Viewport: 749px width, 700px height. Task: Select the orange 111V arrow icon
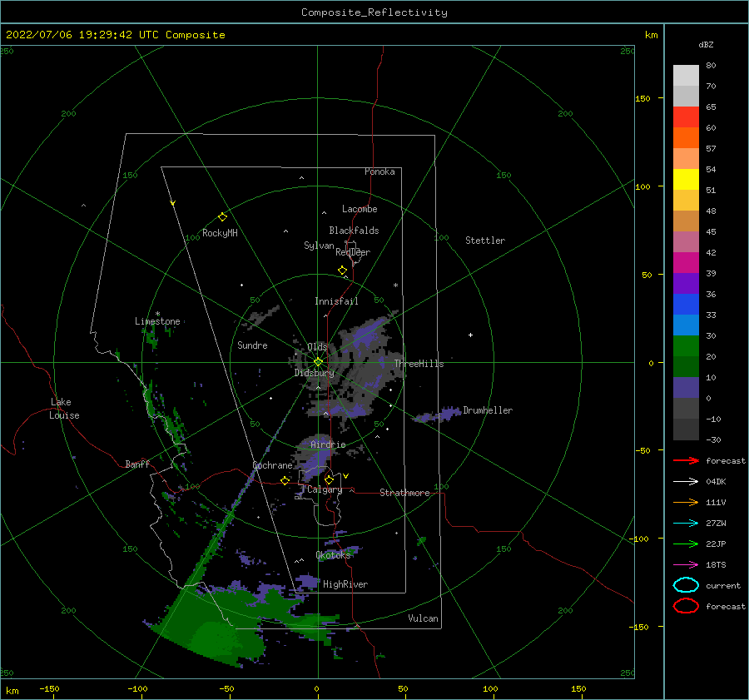[686, 502]
